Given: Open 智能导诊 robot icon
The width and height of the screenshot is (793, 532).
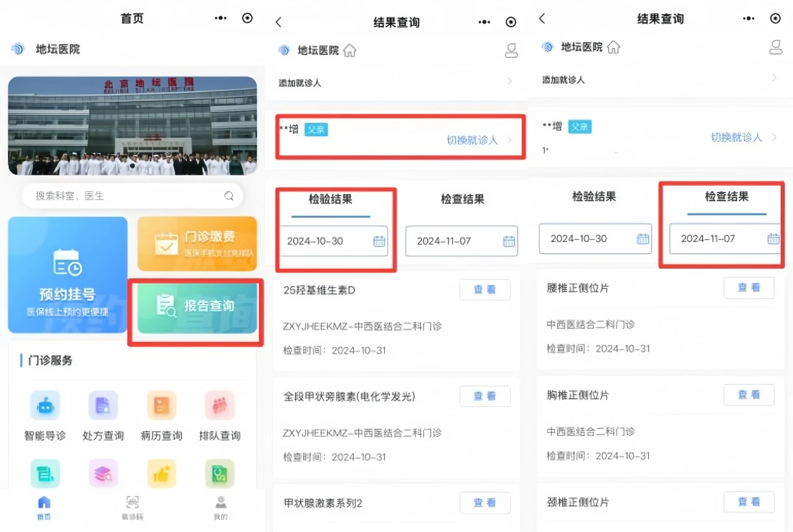Looking at the screenshot, I should (x=45, y=406).
